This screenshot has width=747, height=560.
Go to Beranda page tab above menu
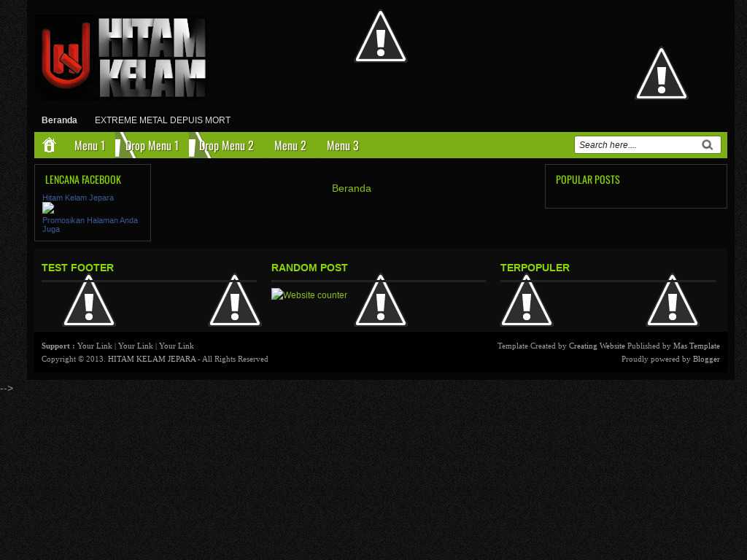(59, 120)
